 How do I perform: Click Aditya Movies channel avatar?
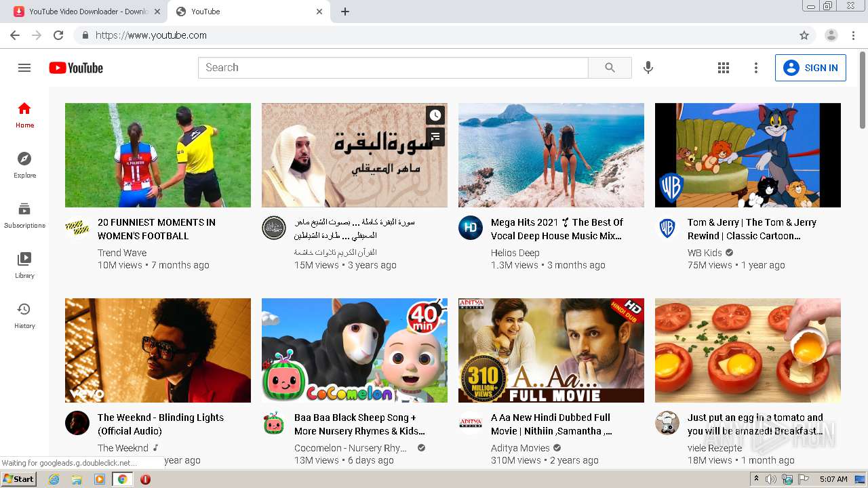coord(471,423)
